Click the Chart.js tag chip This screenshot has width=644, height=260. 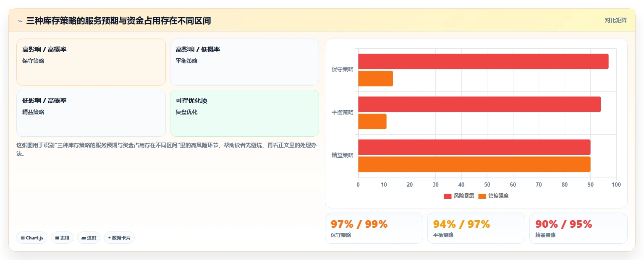[32, 238]
